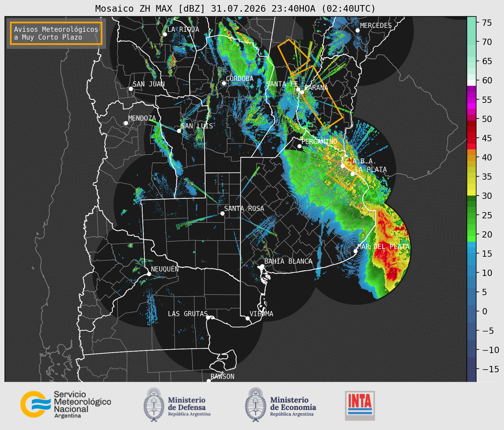The image size is (504, 430).
Task: Click the Ministerio de Defensa crest
Action: point(154,405)
